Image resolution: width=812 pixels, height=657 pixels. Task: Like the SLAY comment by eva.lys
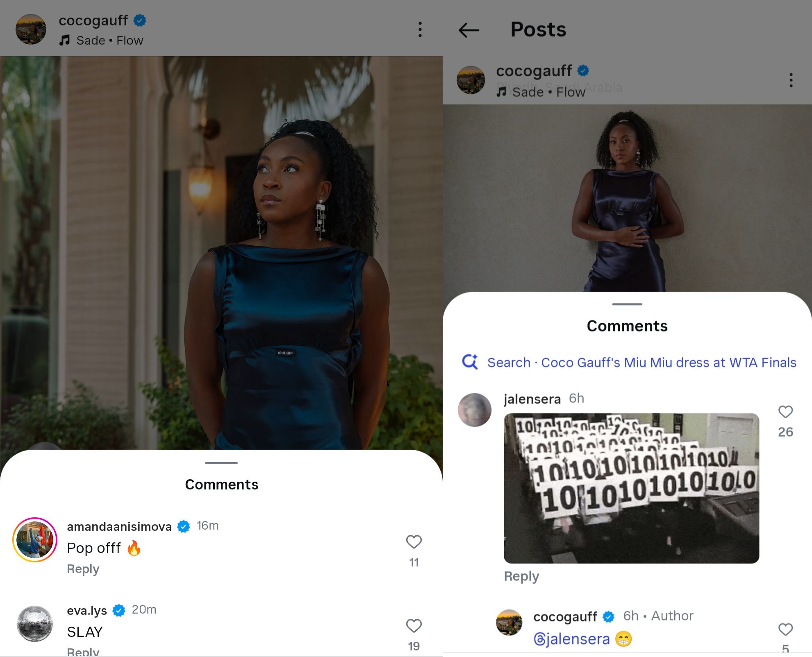pyautogui.click(x=414, y=625)
